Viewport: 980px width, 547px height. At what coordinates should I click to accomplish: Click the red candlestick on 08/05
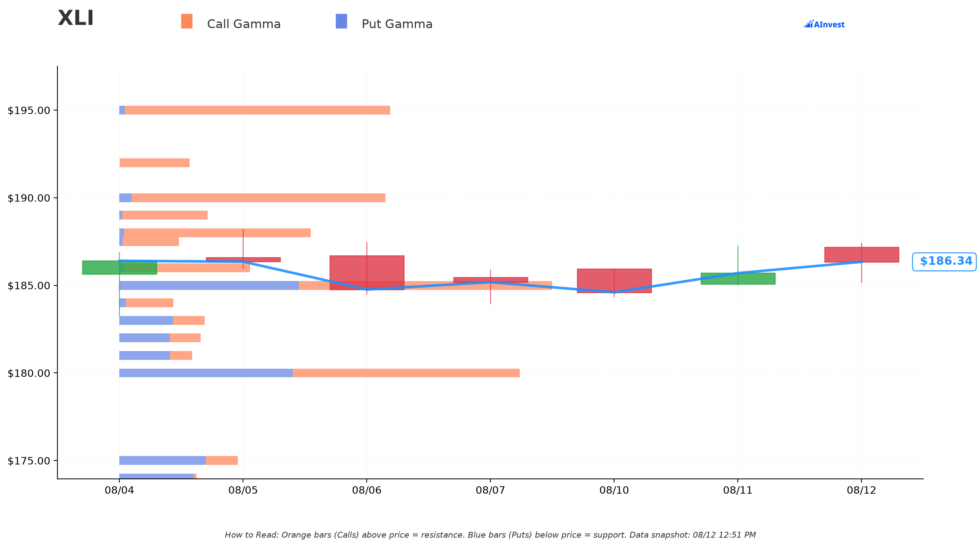coord(243,260)
